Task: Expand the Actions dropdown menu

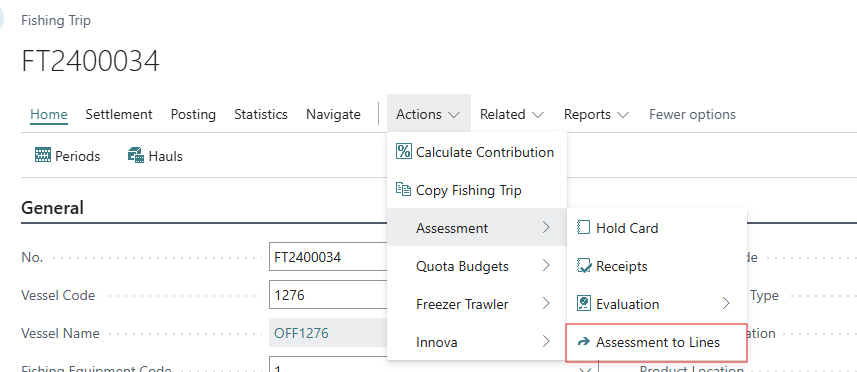Action: [428, 114]
